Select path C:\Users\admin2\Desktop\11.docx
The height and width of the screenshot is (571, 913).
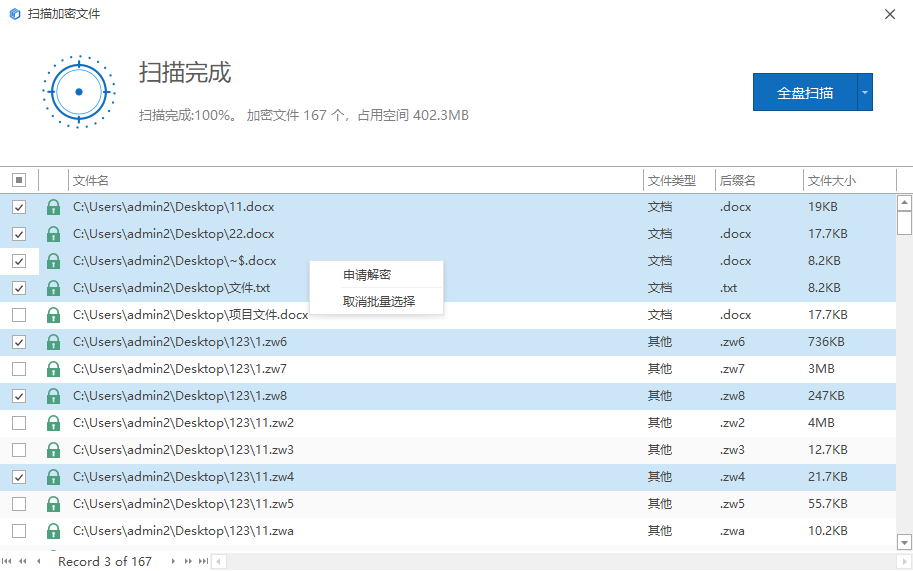click(x=174, y=207)
